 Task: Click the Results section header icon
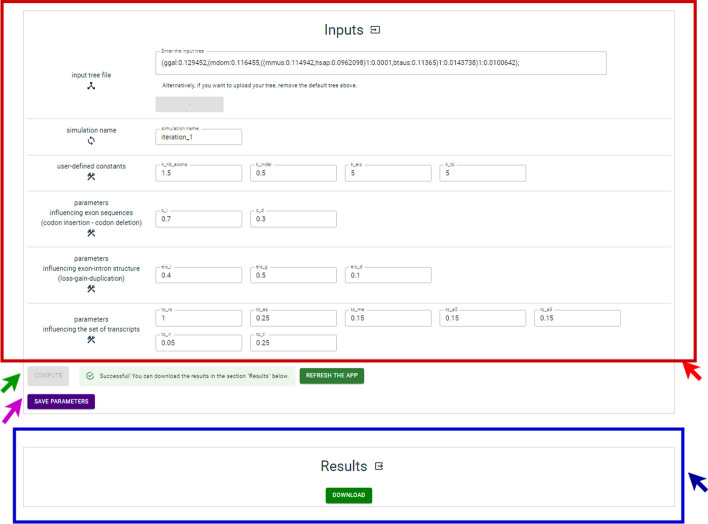379,466
